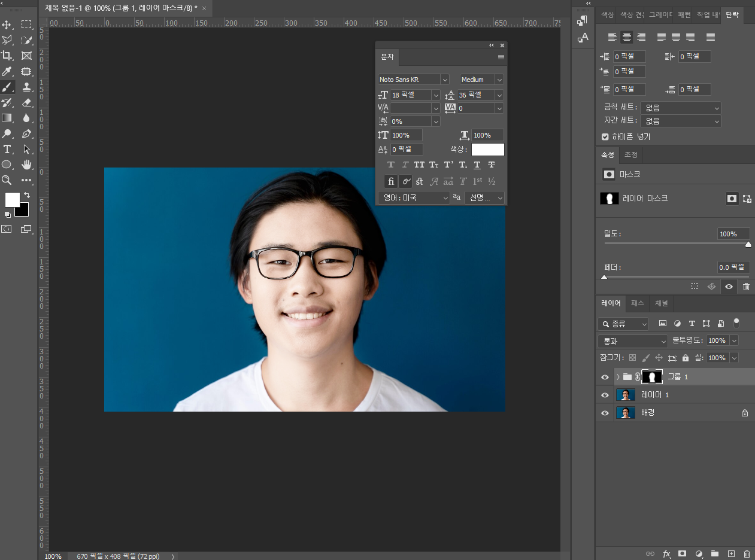This screenshot has height=560, width=755.
Task: Hide the 레이어 1 layer
Action: [605, 395]
